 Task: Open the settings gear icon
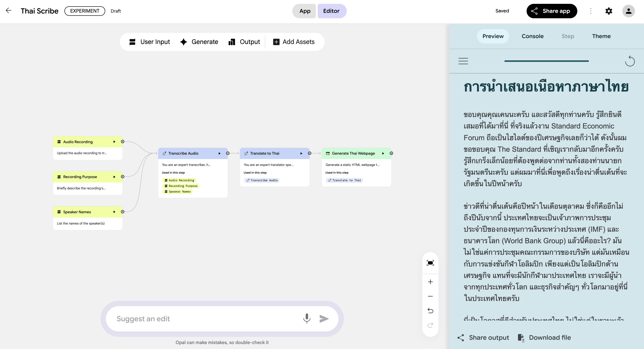609,11
